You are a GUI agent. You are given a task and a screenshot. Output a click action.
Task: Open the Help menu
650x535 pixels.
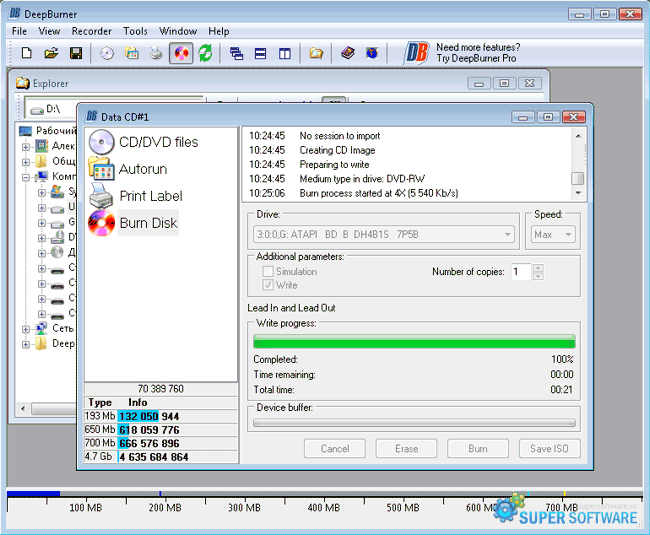[x=218, y=31]
